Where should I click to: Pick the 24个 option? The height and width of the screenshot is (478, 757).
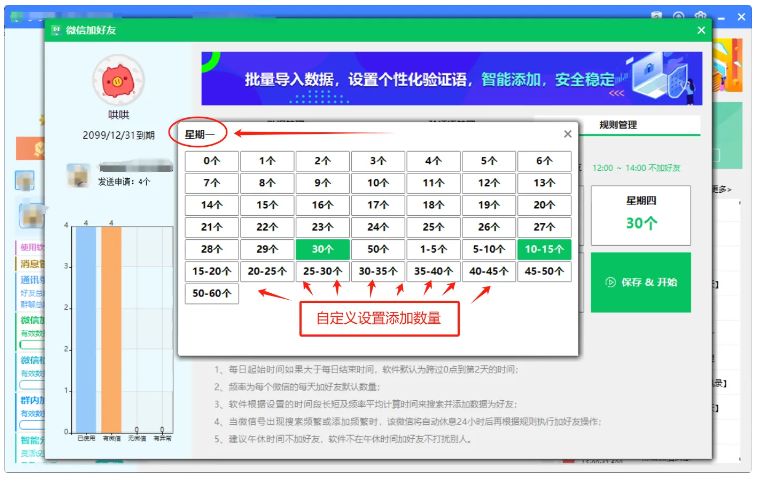[x=378, y=227]
